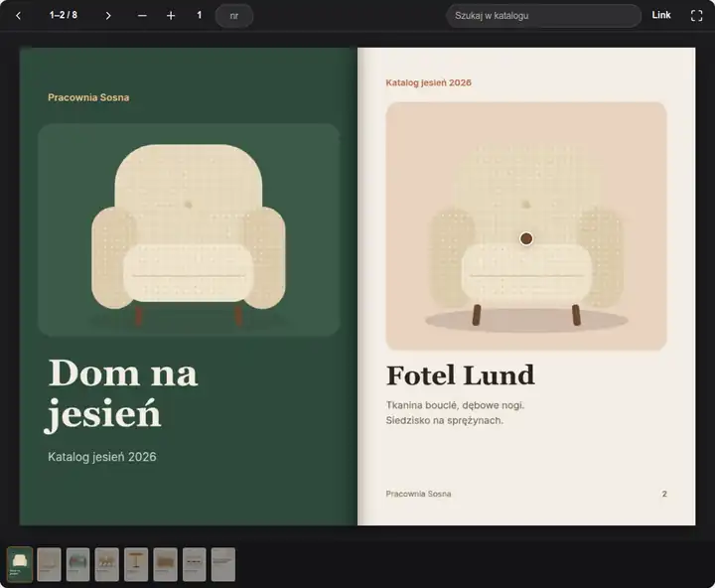Click the zoom level value '1'
Screen dimensions: 715x588
200,15
